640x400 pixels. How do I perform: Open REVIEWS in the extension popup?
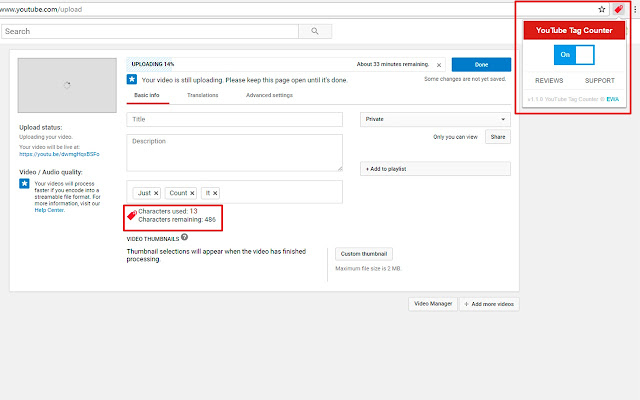[549, 81]
